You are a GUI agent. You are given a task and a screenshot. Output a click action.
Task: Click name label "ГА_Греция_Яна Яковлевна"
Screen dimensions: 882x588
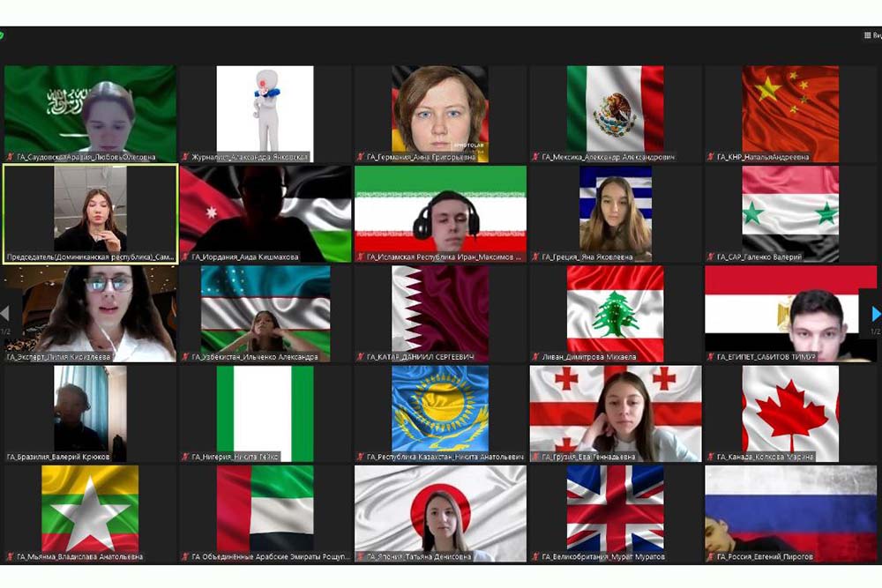pos(587,257)
